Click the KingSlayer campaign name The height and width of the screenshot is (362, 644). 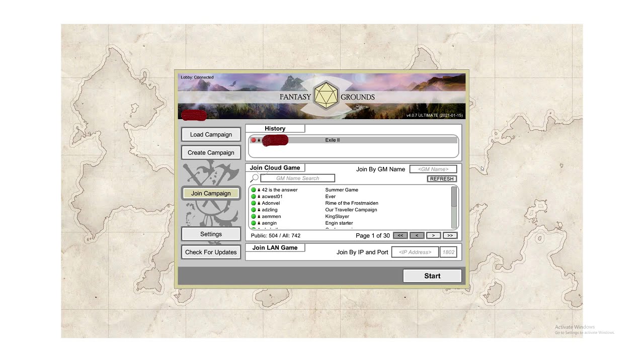(337, 216)
